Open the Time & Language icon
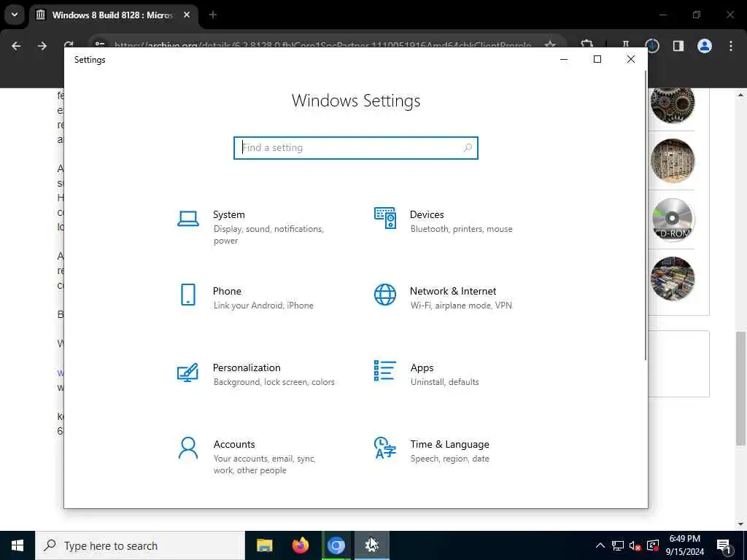This screenshot has height=560, width=747. click(x=385, y=448)
